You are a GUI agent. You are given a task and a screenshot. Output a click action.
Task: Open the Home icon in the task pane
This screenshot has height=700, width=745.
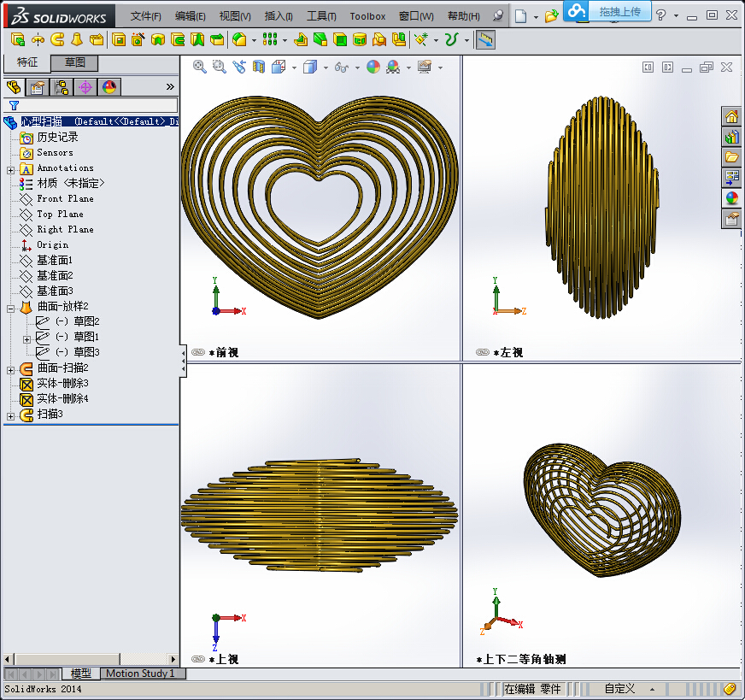tap(731, 116)
